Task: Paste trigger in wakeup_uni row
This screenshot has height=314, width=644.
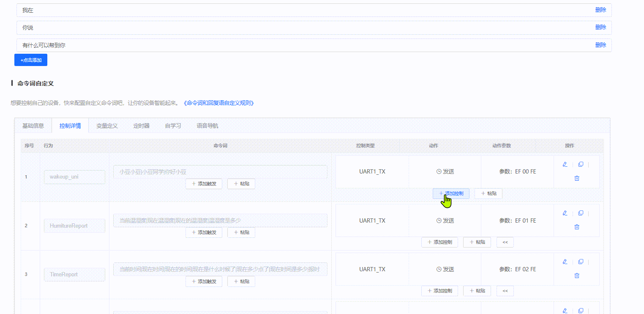Action: [x=241, y=184]
